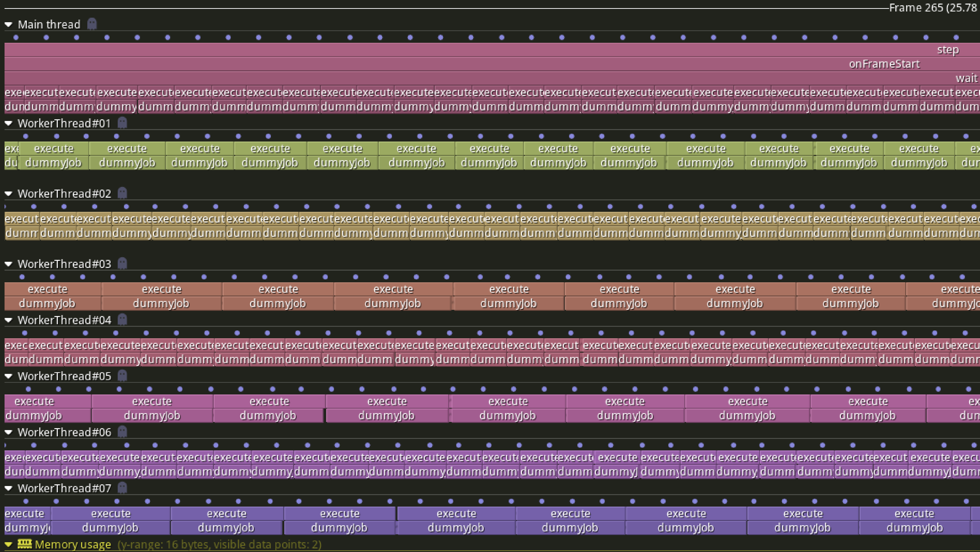Click WorkerThread#06 ghost icon
Screen dimensions: 980x552
coord(122,432)
